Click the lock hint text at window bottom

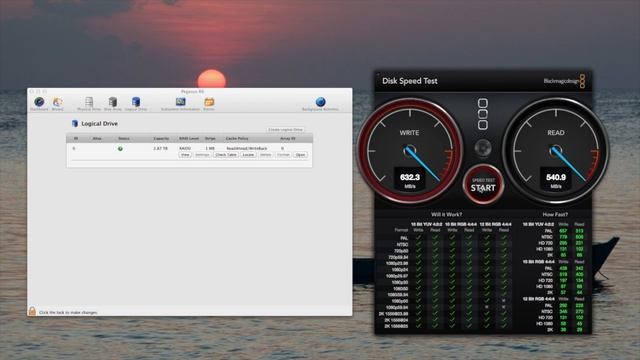(x=68, y=313)
